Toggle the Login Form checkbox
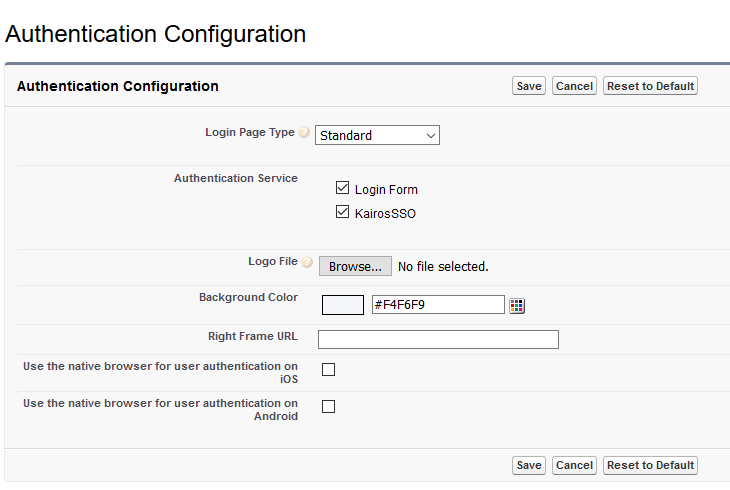Image resolution: width=730 pixels, height=490 pixels. [343, 188]
